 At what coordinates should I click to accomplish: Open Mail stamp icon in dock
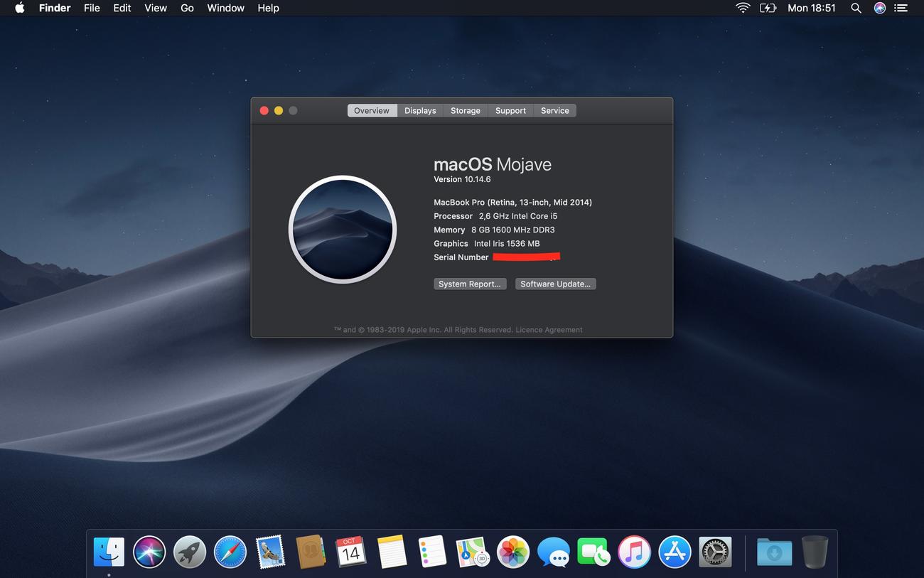click(271, 552)
